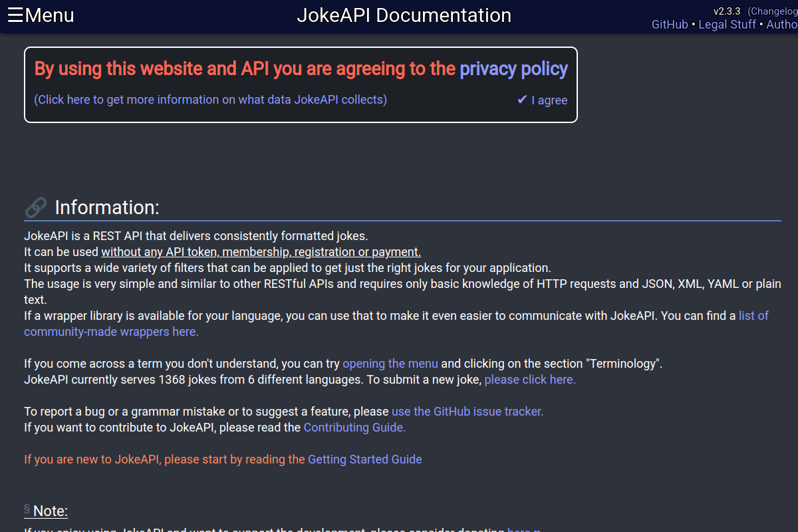798x532 pixels.
Task: Click the Information heading
Action: coord(107,207)
